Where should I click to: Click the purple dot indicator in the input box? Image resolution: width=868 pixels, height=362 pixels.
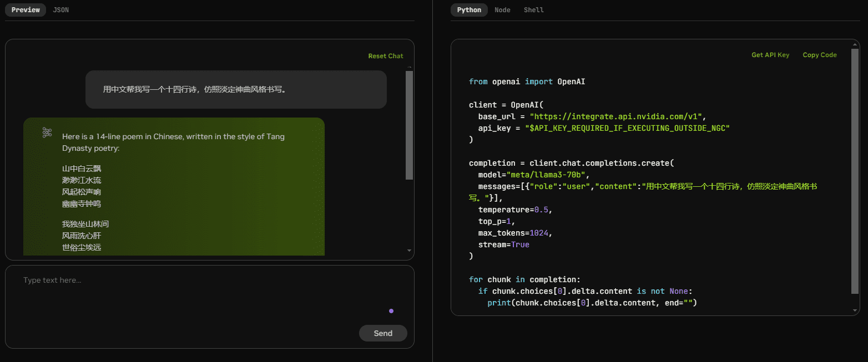tap(391, 311)
